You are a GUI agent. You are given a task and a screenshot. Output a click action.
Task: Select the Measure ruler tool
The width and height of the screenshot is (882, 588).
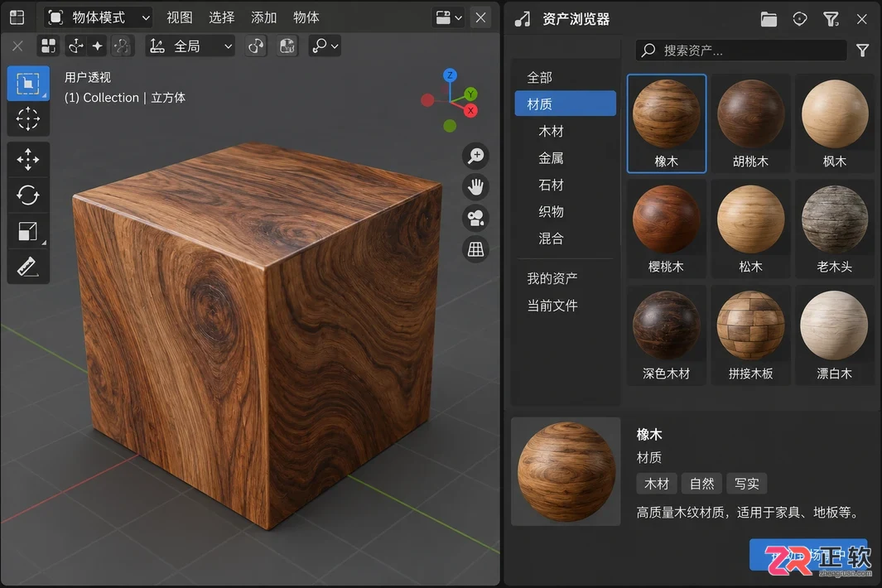click(x=28, y=266)
